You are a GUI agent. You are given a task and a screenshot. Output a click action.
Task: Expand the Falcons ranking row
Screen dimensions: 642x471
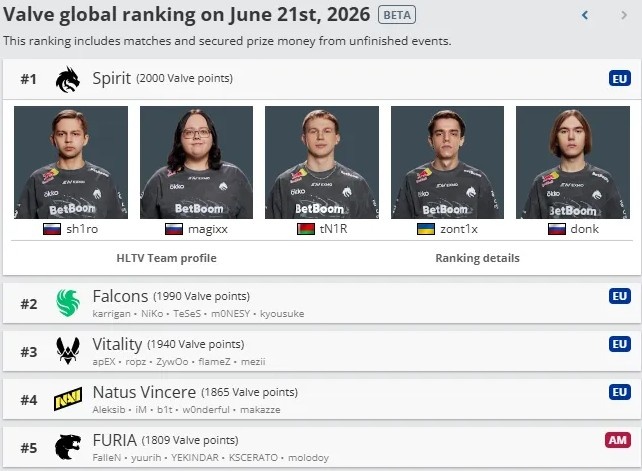322,303
